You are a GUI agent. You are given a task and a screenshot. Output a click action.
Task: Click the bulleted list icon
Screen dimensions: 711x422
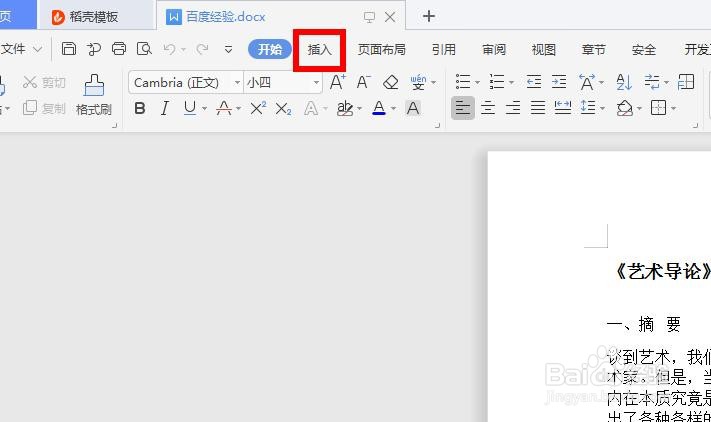point(463,82)
